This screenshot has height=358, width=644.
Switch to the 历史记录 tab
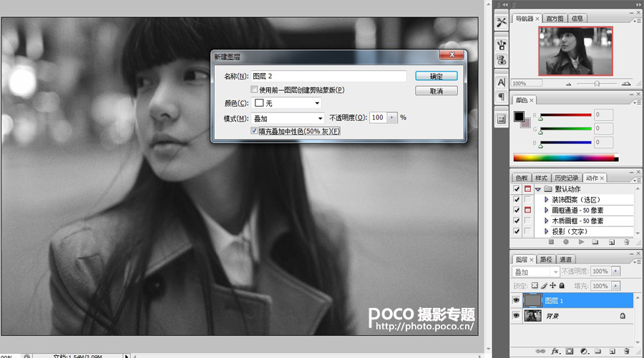567,178
